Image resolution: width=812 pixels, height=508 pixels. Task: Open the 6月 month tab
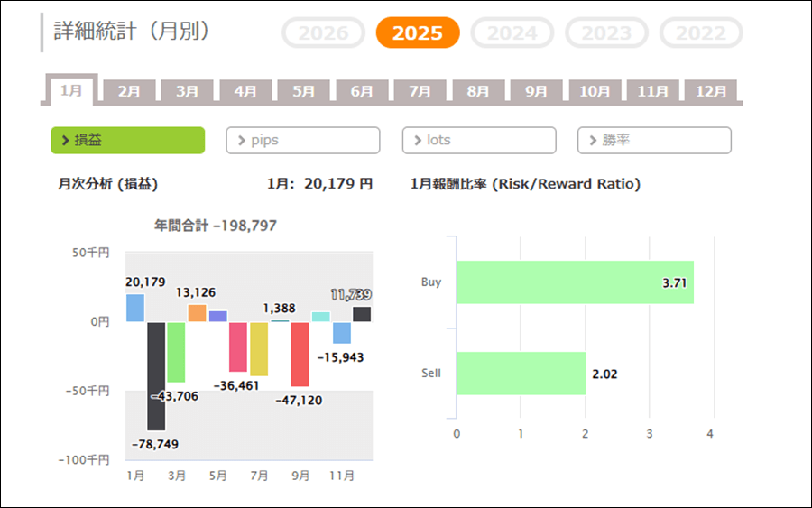(362, 91)
